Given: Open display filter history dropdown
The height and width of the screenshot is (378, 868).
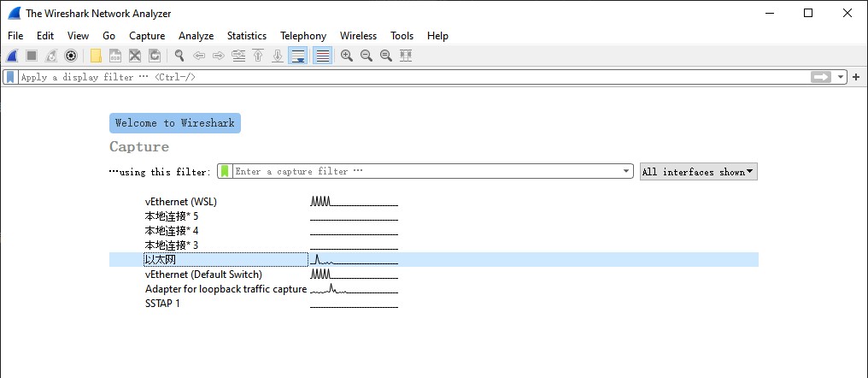Looking at the screenshot, I should click(x=841, y=77).
